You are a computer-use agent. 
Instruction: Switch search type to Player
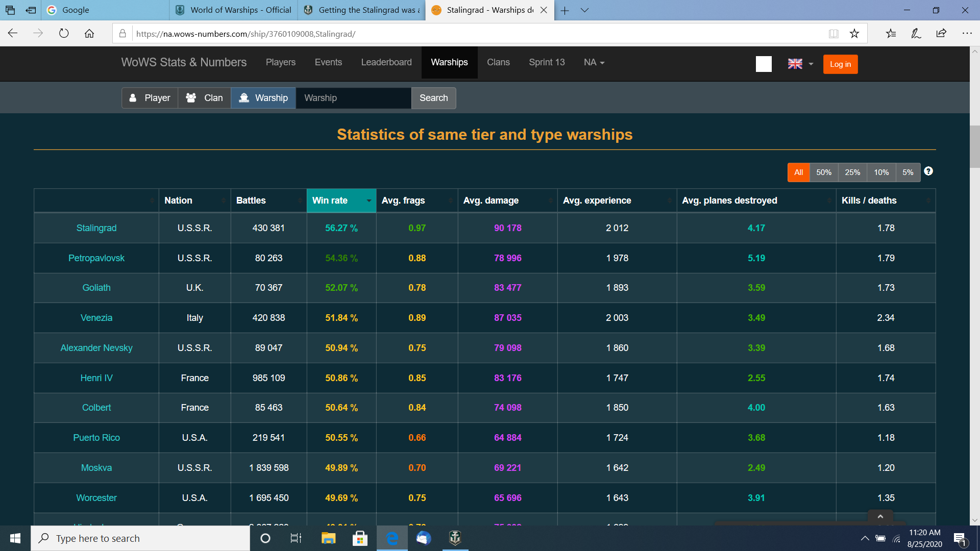150,98
